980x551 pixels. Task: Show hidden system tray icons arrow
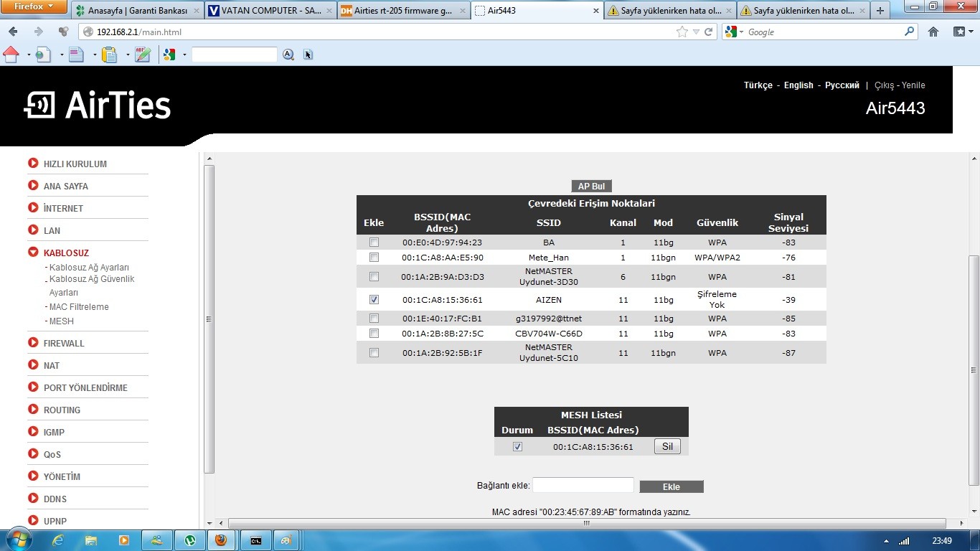coord(886,541)
